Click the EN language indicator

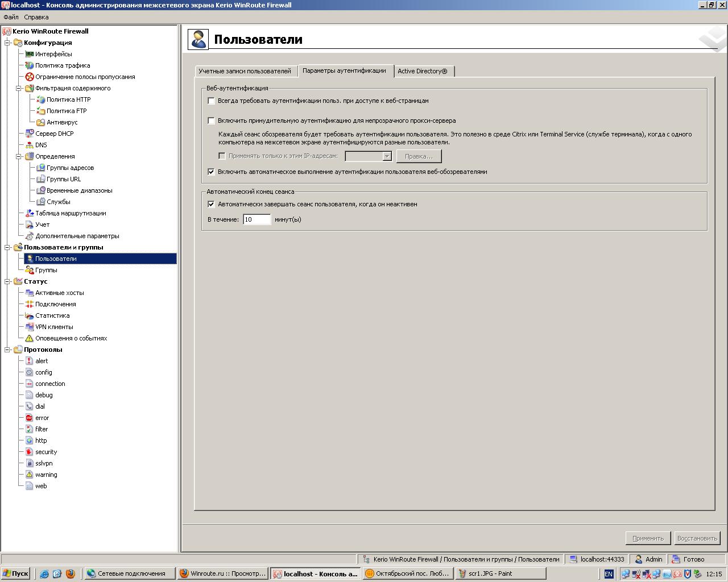point(608,574)
